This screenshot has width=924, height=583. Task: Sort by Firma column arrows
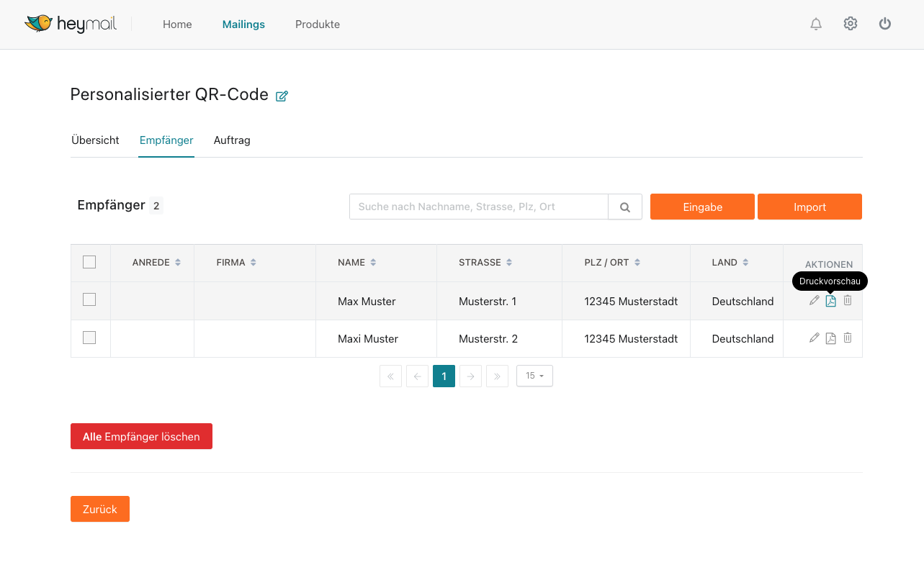coord(254,263)
